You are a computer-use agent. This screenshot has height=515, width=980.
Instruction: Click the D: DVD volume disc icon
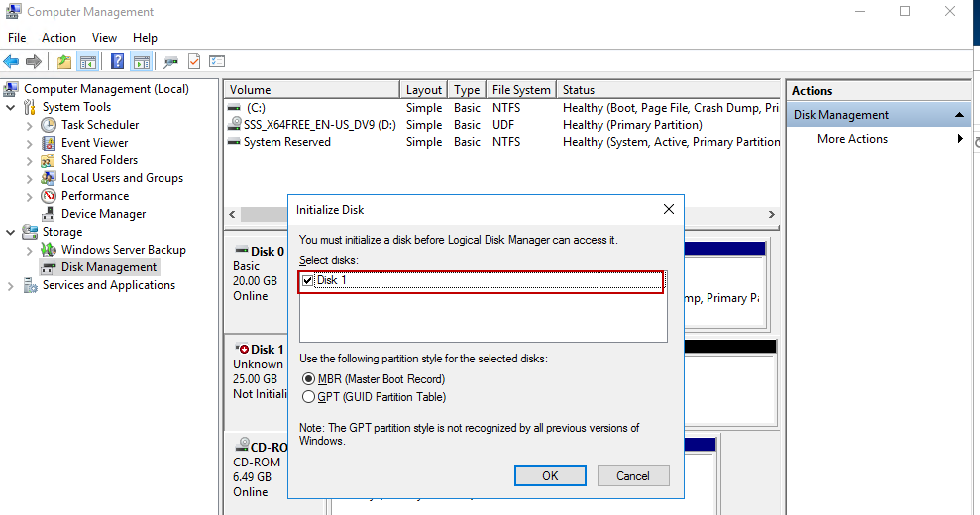pyautogui.click(x=235, y=124)
